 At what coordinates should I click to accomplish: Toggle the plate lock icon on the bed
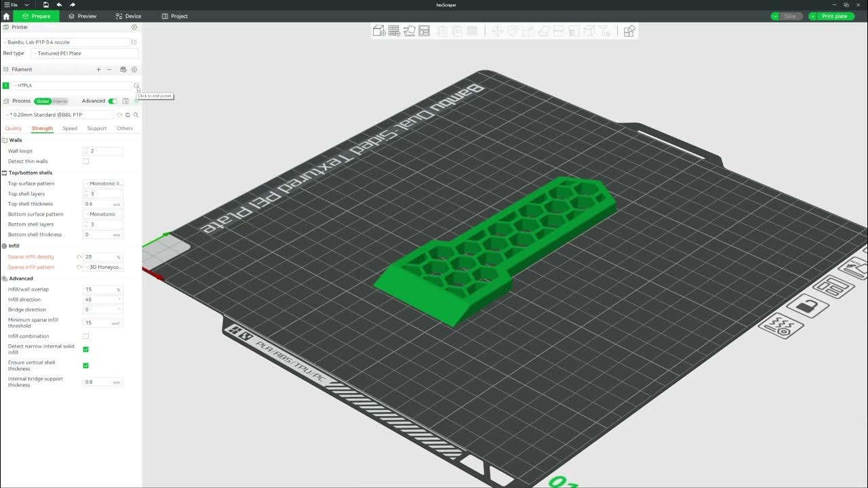(x=808, y=306)
